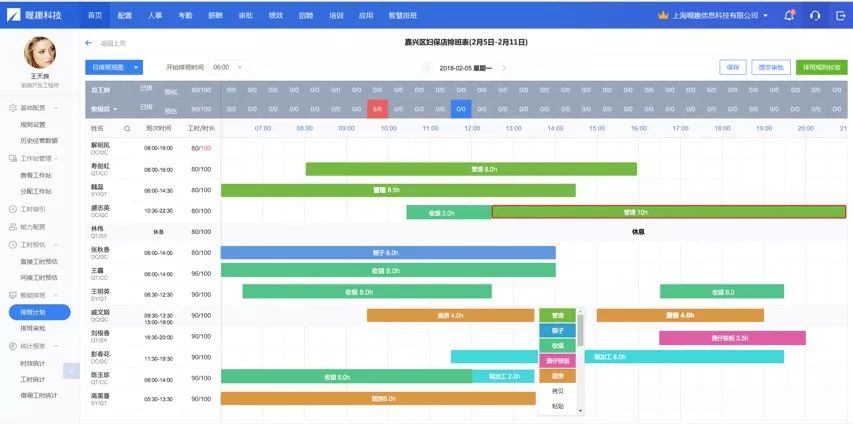Click the notification bell icon
Viewport: 853px width, 424px height.
point(789,15)
